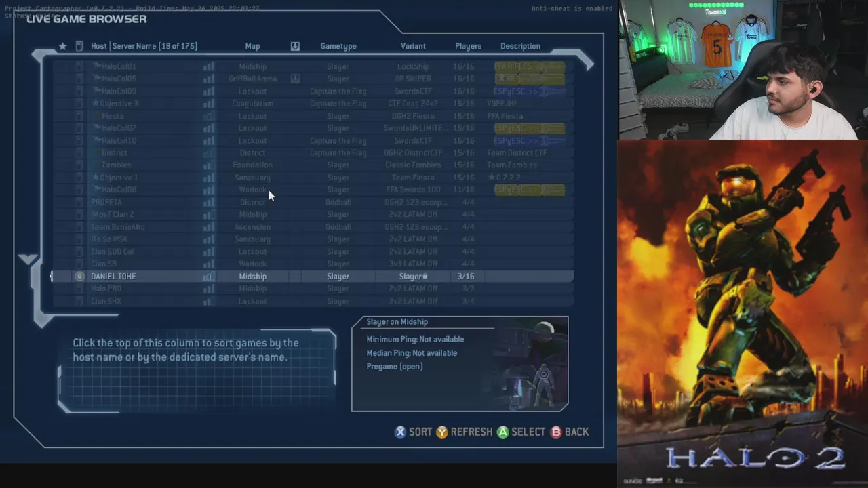Select the Clan SHX host entry

tap(106, 301)
